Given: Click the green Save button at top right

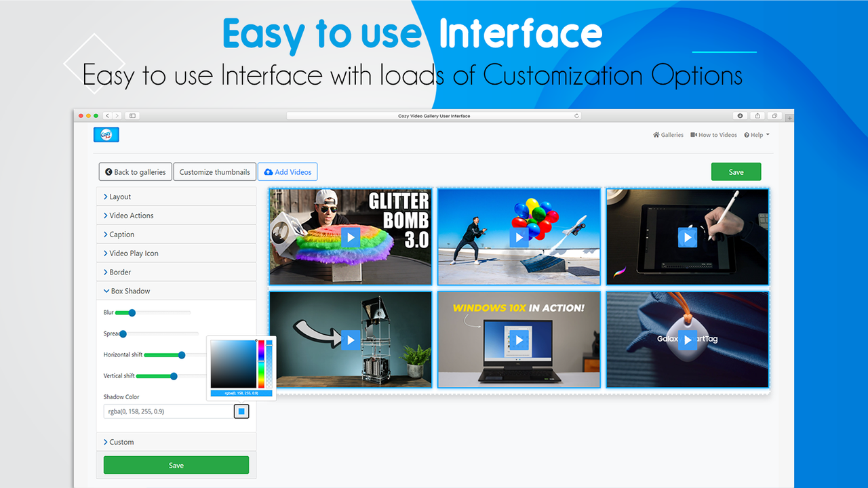Looking at the screenshot, I should tap(736, 171).
